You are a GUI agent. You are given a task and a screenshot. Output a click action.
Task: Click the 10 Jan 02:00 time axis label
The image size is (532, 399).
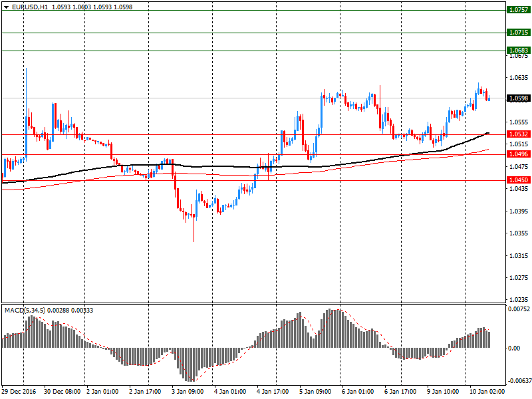(487, 391)
